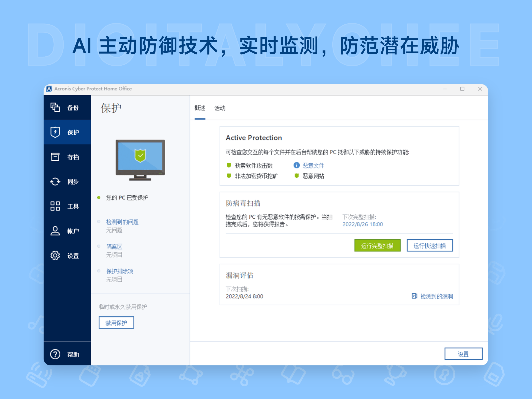
Task: View 检测到的漏洞 detected vulnerabilities
Action: click(x=436, y=296)
